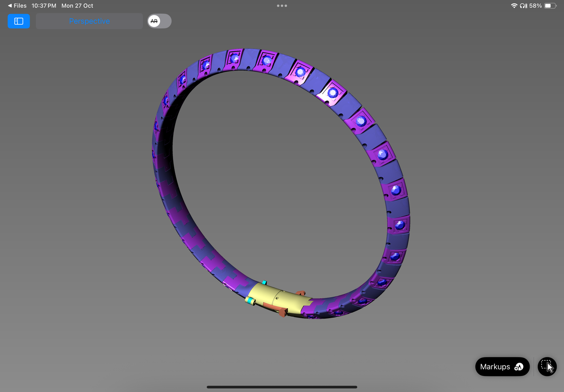Tap the 10:37 PM clock display
The image size is (564, 392).
(x=43, y=5)
